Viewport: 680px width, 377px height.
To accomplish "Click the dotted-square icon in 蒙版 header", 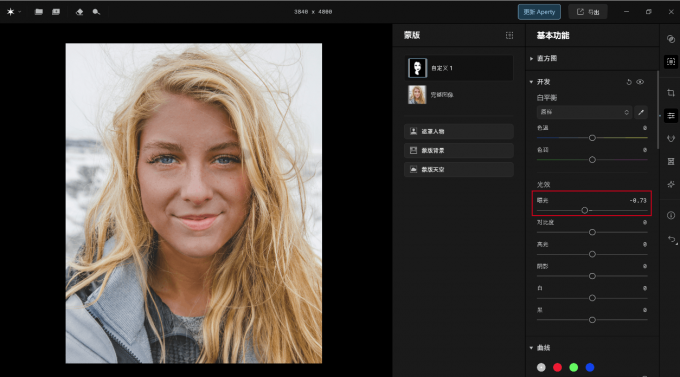I will pos(510,35).
